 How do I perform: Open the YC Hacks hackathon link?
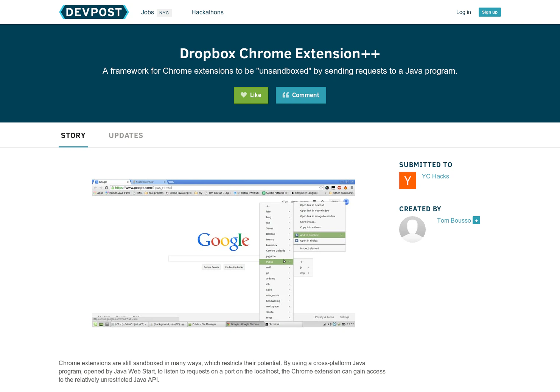[435, 177]
